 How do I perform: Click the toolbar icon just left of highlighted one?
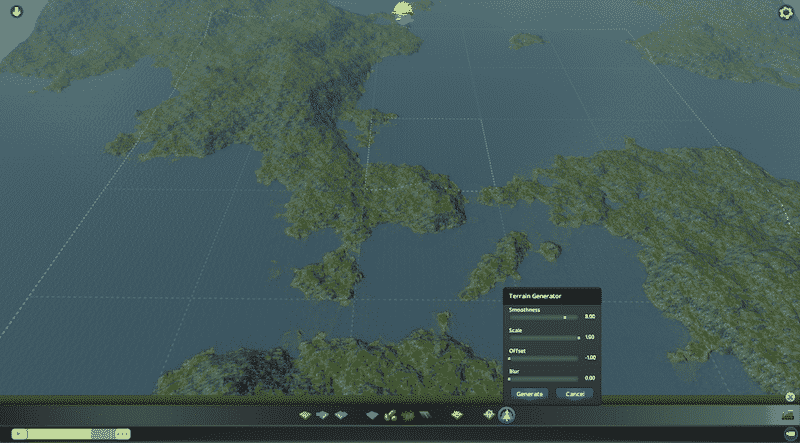click(489, 414)
